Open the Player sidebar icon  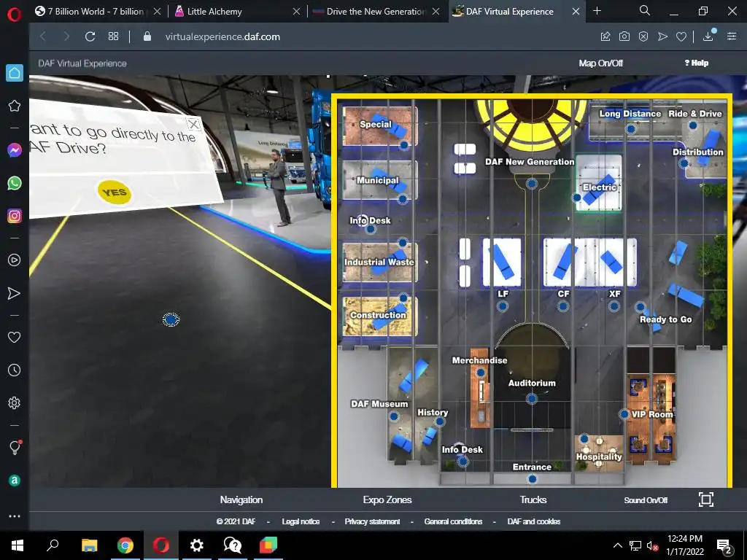coord(15,260)
